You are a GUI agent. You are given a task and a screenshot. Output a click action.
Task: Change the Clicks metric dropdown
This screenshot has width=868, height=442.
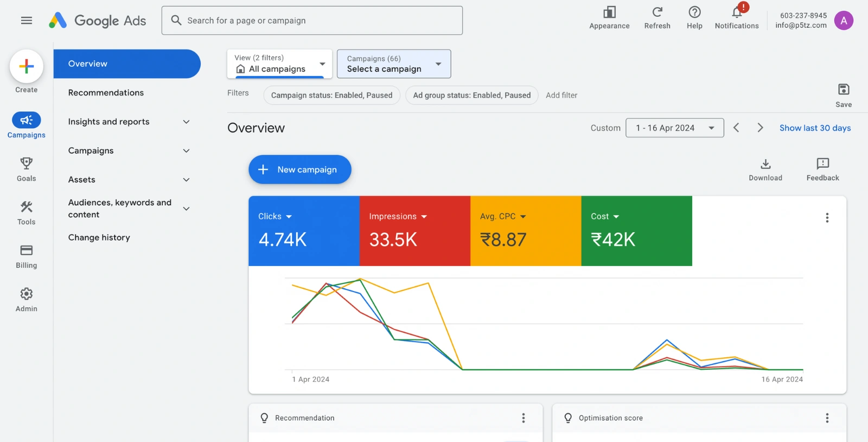coord(275,216)
